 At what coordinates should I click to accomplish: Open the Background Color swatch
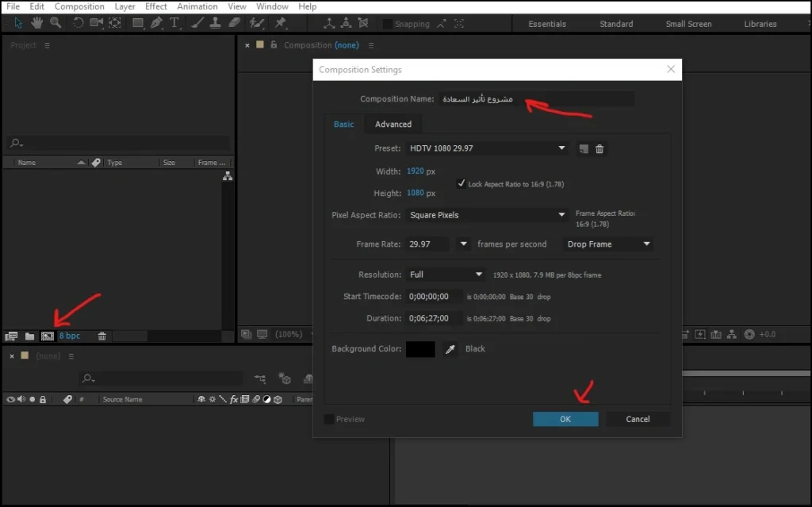tap(420, 349)
